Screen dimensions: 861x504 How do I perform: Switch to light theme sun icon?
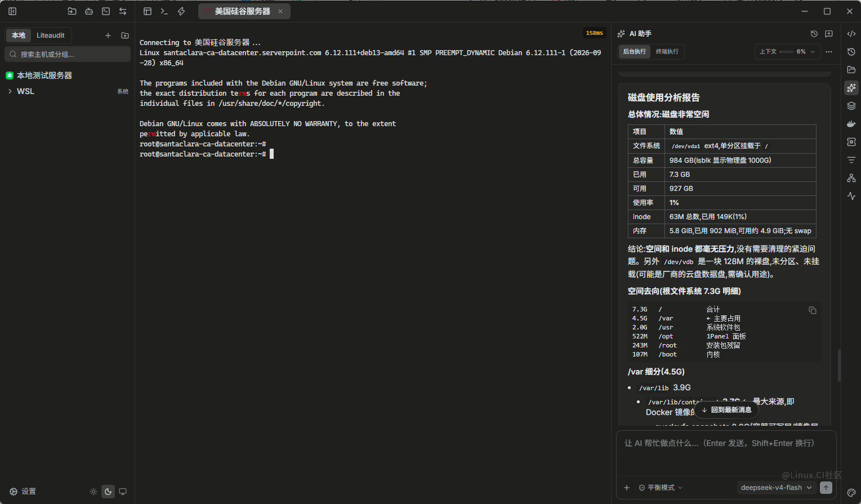click(x=93, y=492)
